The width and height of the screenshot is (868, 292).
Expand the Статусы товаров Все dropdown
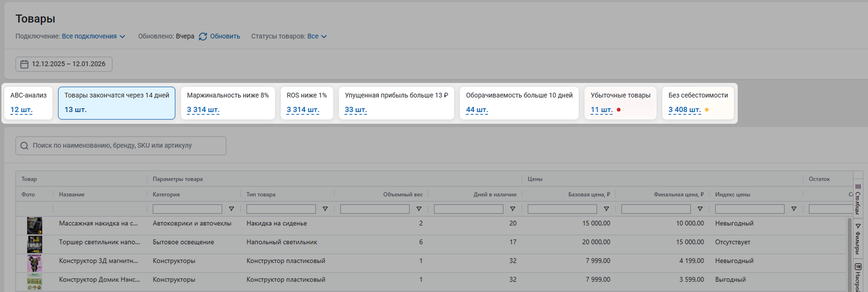pyautogui.click(x=317, y=36)
